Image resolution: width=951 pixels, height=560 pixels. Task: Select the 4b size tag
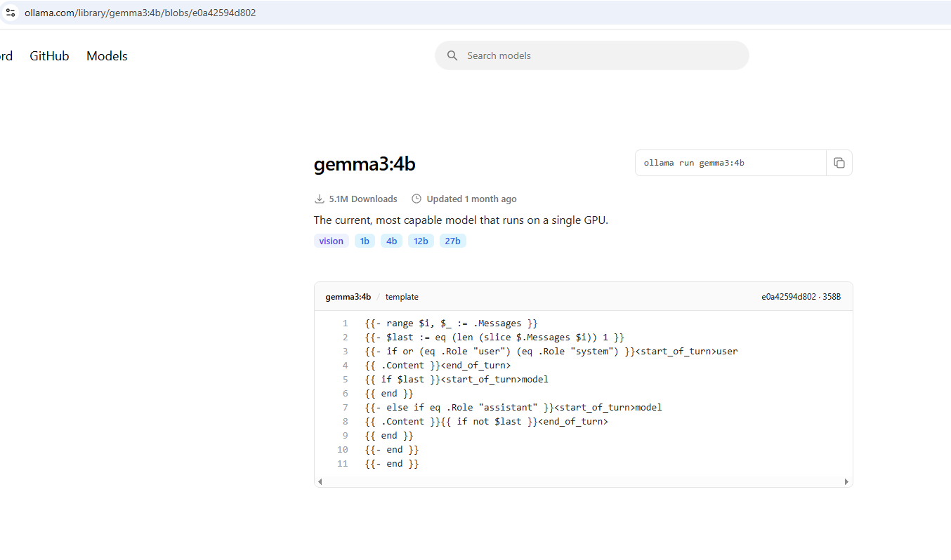click(x=391, y=241)
